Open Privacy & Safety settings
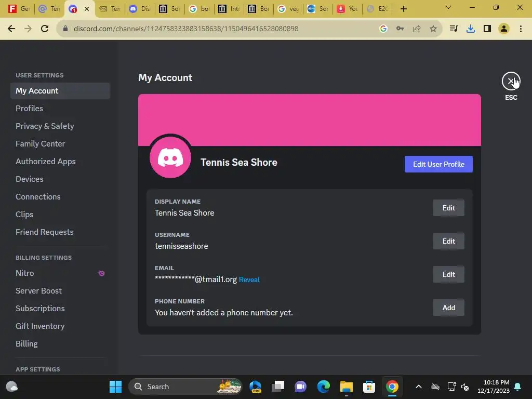Screen dimensions: 532x399 coord(60,126)
